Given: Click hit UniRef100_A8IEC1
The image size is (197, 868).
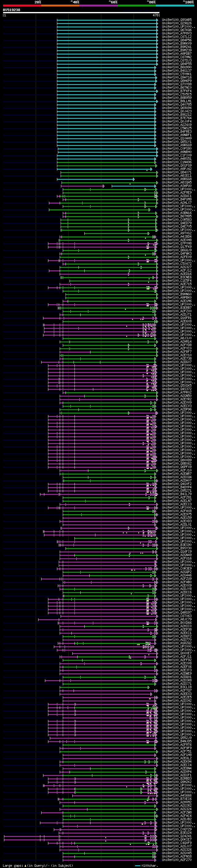Looking at the screenshot, I should (x=177, y=176).
